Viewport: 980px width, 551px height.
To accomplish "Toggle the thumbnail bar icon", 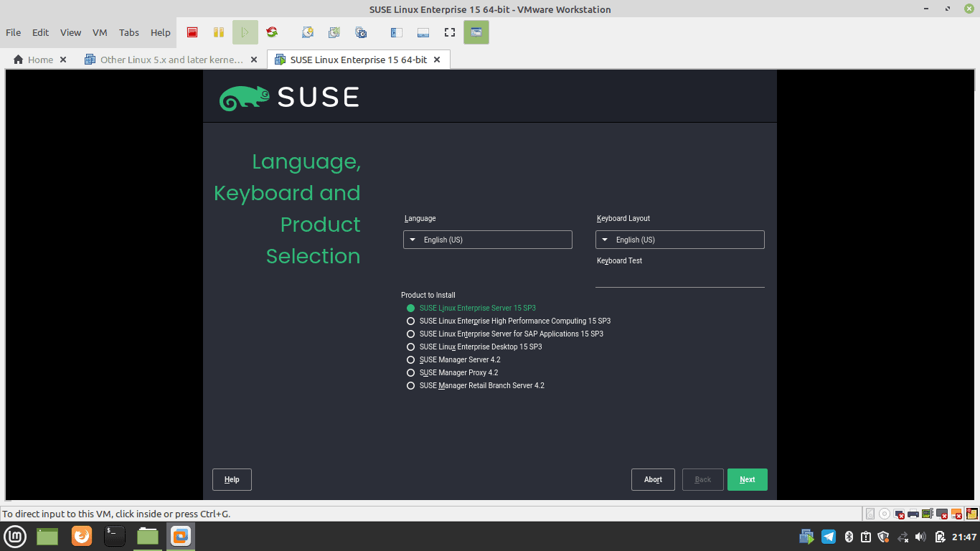I will pyautogui.click(x=423, y=32).
